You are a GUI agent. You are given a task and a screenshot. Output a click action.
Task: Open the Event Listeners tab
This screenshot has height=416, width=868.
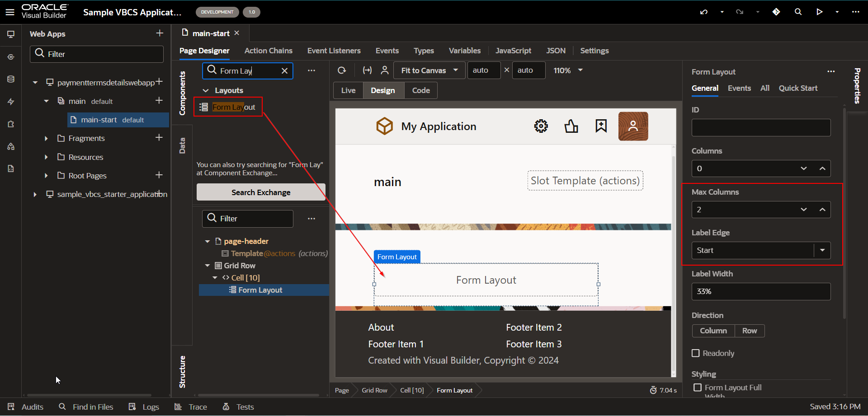point(334,51)
